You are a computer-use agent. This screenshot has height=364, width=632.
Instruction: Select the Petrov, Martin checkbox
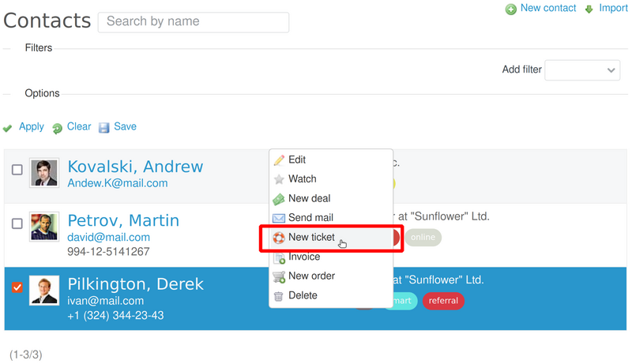[17, 224]
